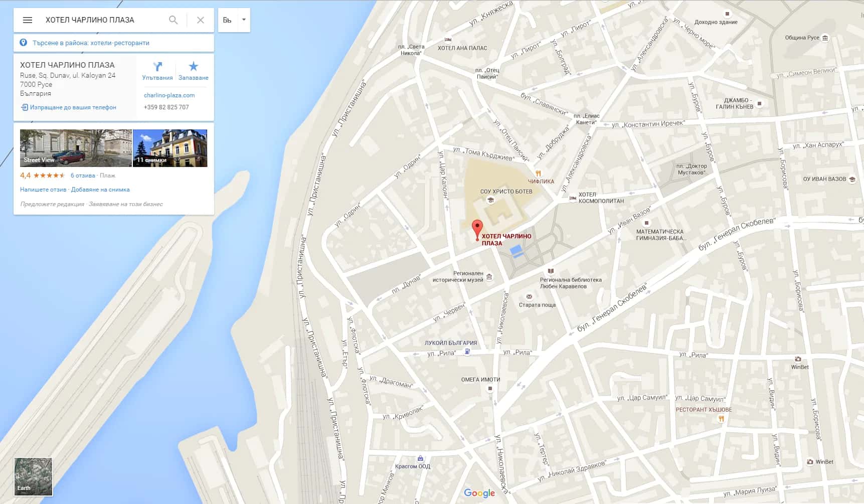
Task: Search nearby for ресторанти
Action: point(131,43)
